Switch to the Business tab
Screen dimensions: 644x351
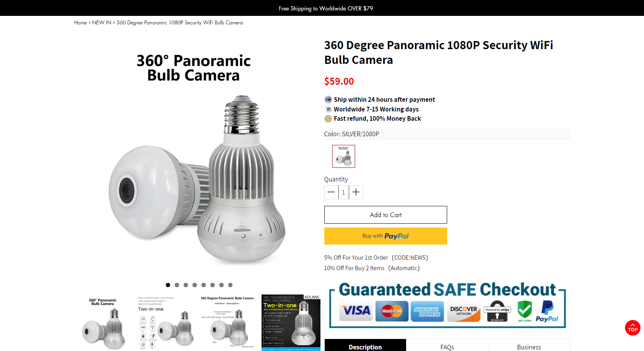coord(529,347)
